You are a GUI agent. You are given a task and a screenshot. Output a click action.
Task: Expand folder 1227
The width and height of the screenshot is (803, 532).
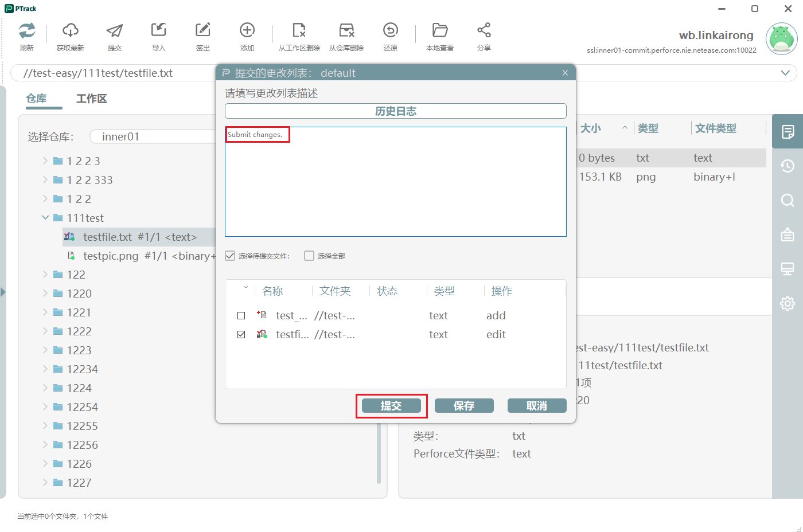(x=45, y=482)
